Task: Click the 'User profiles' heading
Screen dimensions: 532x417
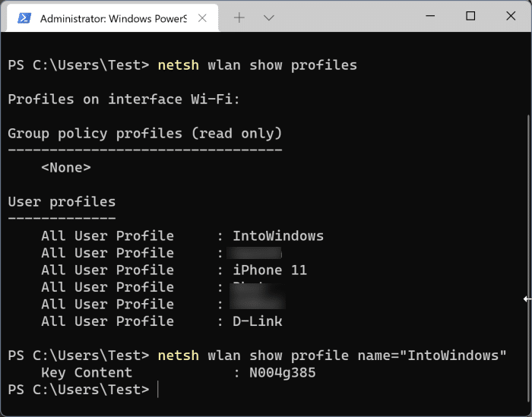Action: coord(62,202)
